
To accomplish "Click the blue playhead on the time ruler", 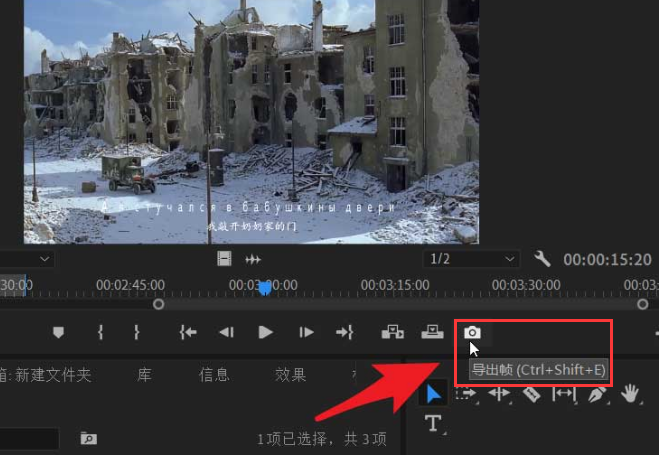I will pyautogui.click(x=265, y=288).
